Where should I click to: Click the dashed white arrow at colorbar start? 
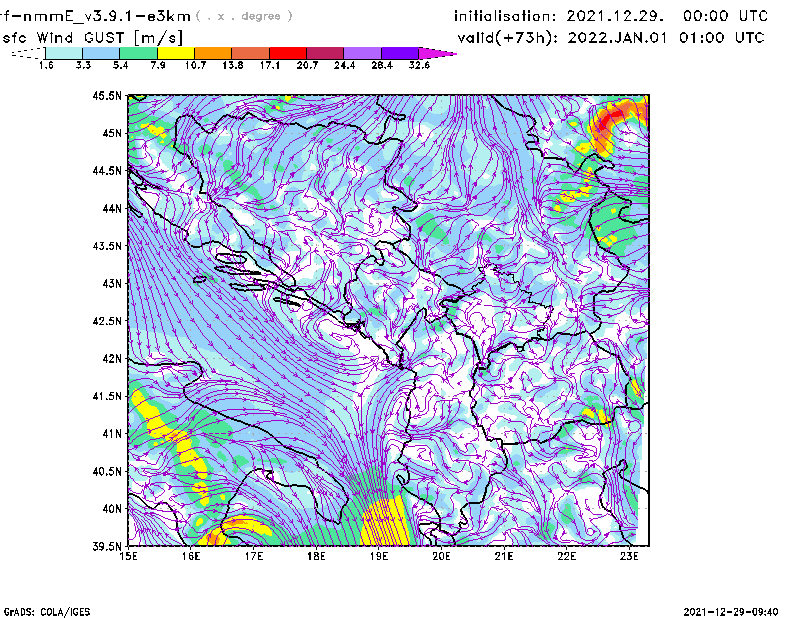(28, 53)
